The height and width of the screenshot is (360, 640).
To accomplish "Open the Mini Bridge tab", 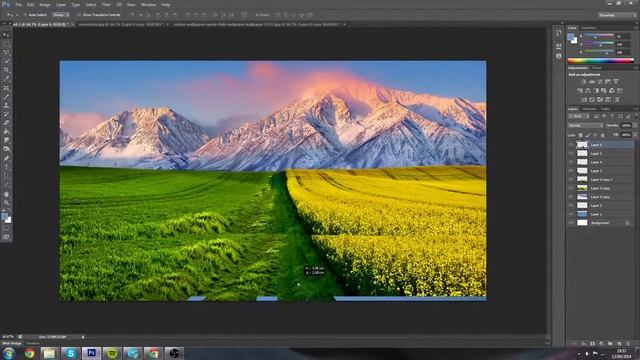I will [12, 344].
